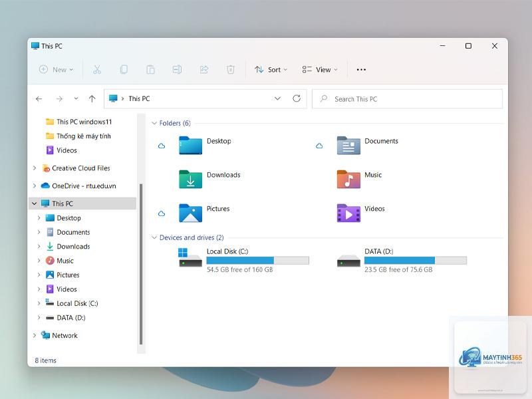Open the Pictures folder icon in main pane
This screenshot has width=532, height=399.
[190, 213]
